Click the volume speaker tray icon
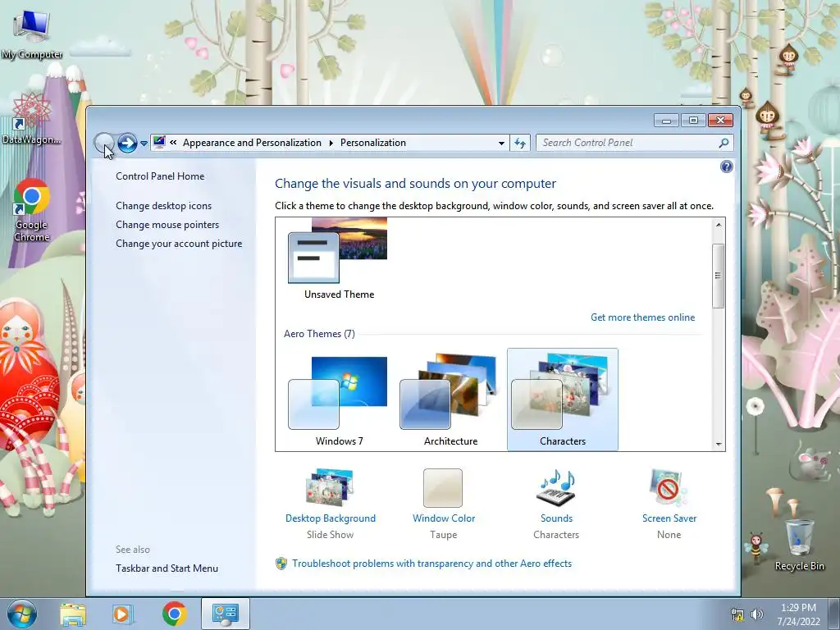 point(756,614)
